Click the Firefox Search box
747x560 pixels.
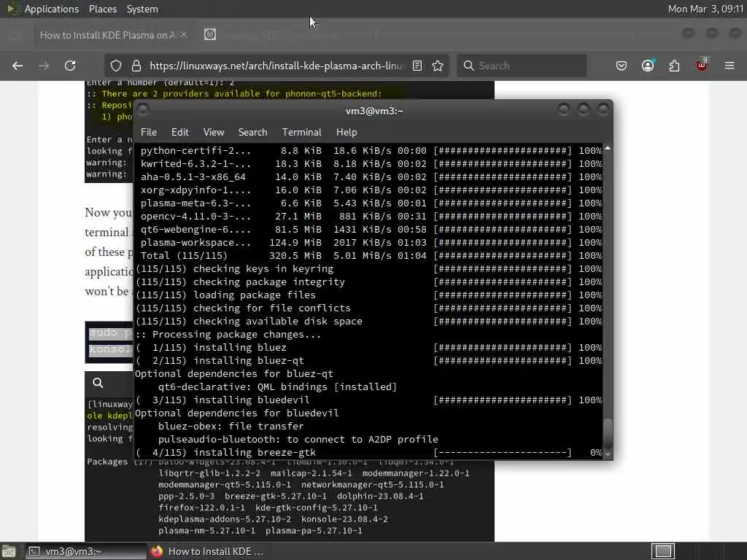(x=522, y=66)
